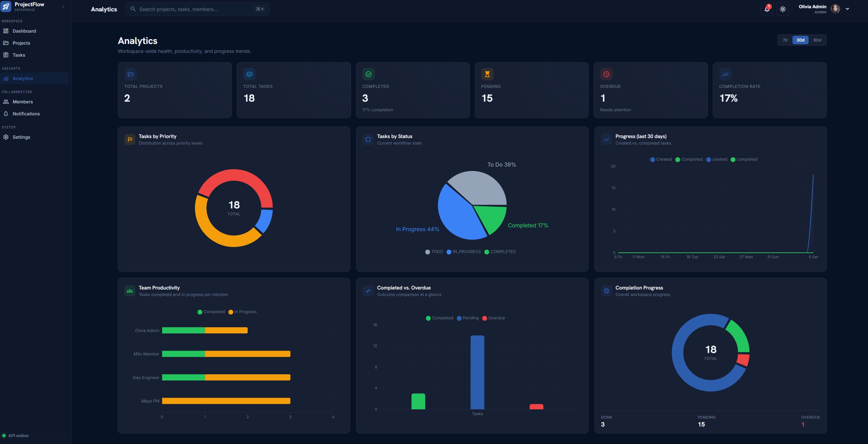The width and height of the screenshot is (868, 444).
Task: Click the Pending hourglass icon
Action: (487, 74)
